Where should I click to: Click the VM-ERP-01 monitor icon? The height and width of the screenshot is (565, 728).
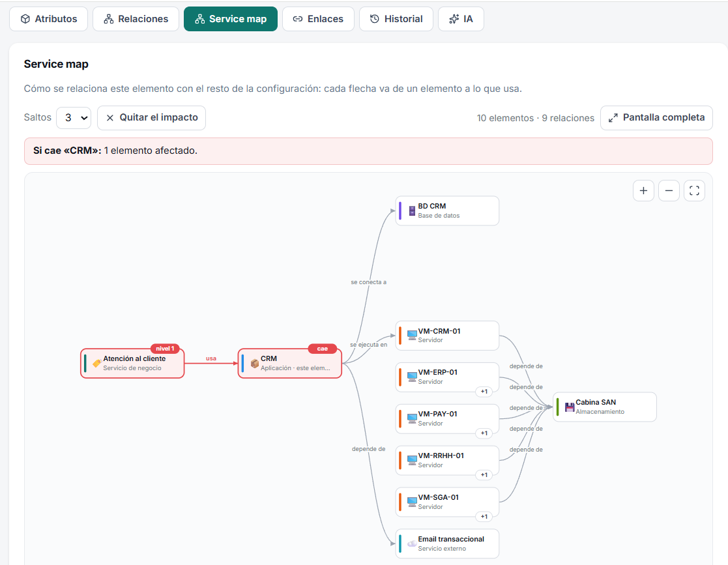(x=412, y=377)
